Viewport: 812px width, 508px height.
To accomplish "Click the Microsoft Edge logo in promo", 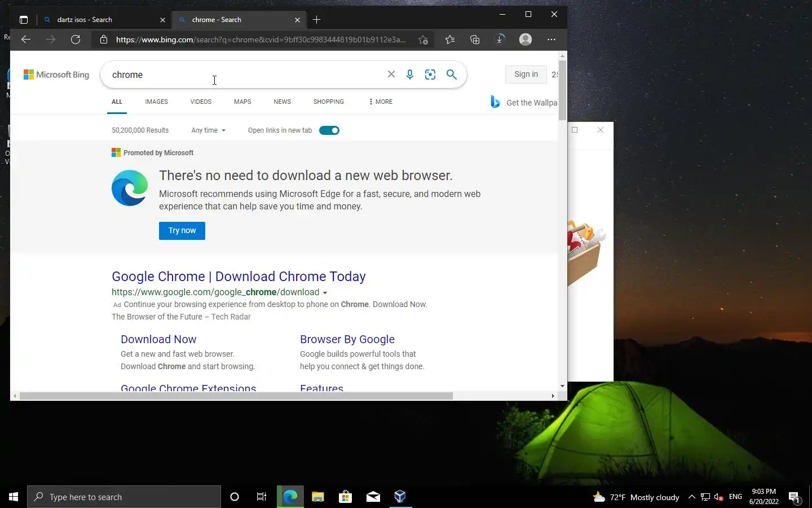I will pyautogui.click(x=130, y=188).
